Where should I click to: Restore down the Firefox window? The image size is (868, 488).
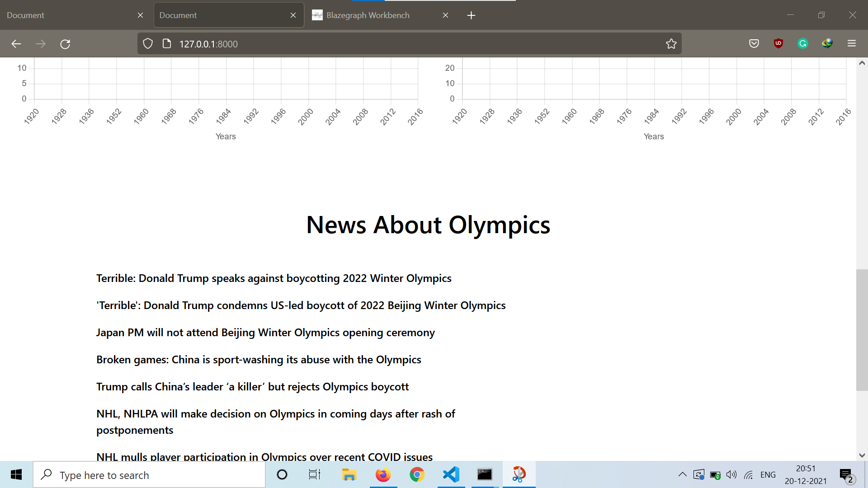(821, 15)
